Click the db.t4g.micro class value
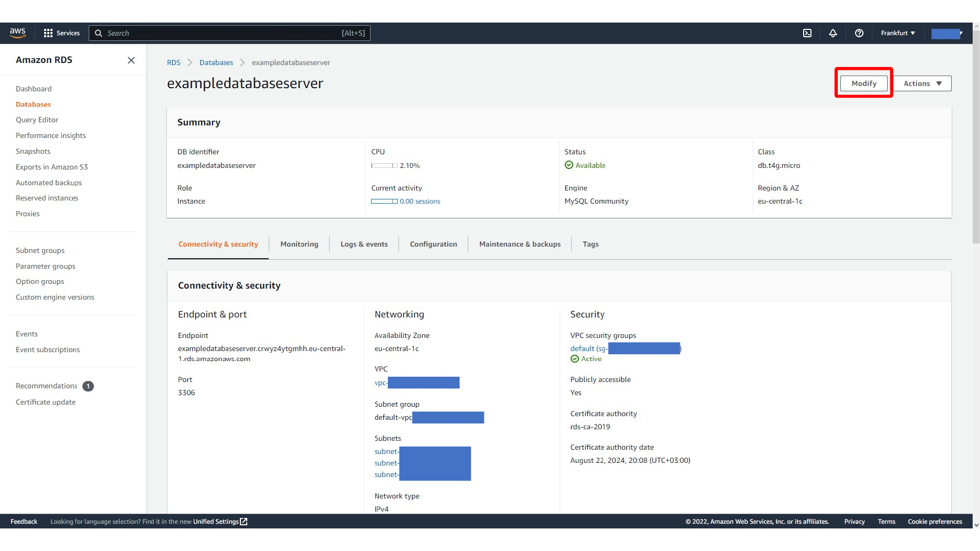Screen dimensions: 980x551 pos(779,165)
